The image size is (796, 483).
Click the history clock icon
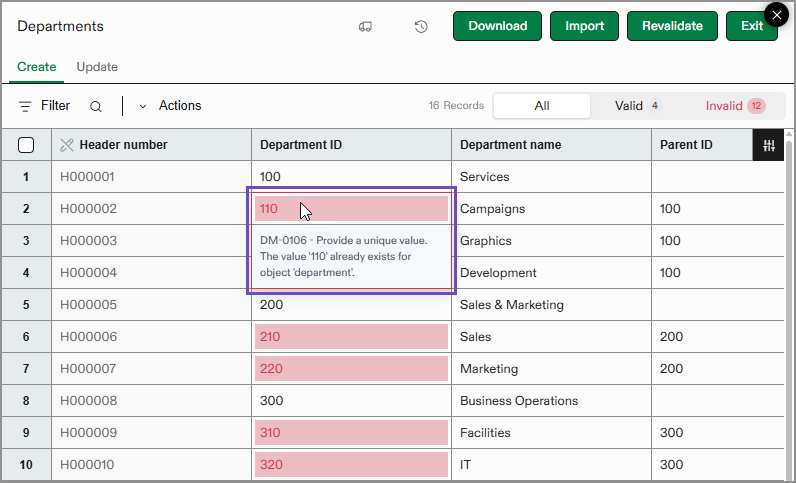[421, 27]
